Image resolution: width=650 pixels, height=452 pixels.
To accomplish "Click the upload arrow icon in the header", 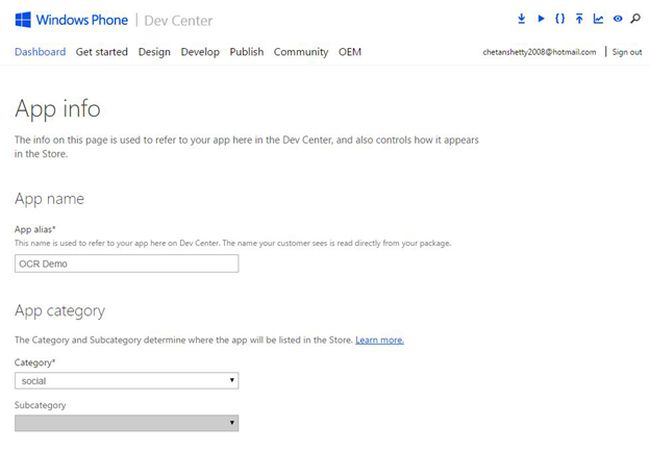I will click(x=579, y=19).
